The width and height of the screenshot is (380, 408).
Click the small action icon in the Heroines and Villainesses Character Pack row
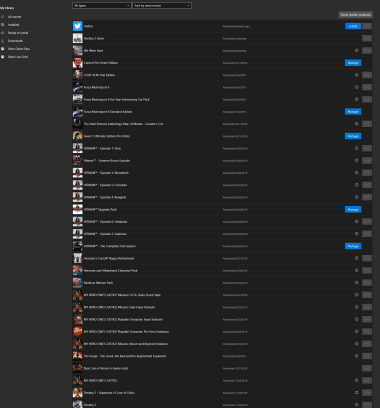tap(357, 270)
